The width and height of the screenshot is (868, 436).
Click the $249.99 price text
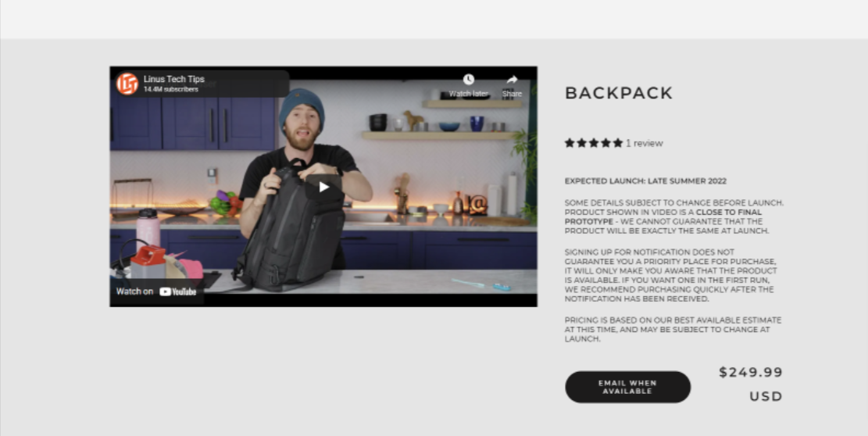coord(751,373)
